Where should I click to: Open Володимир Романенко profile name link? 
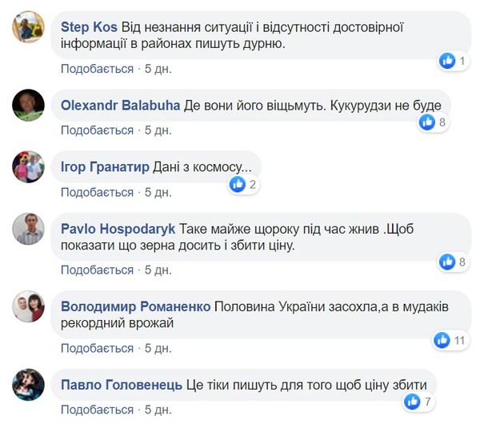pos(135,306)
